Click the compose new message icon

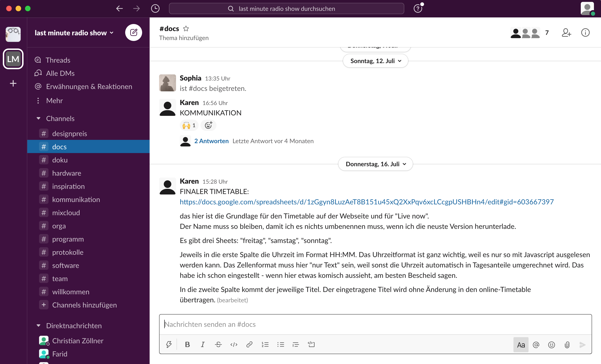[133, 32]
